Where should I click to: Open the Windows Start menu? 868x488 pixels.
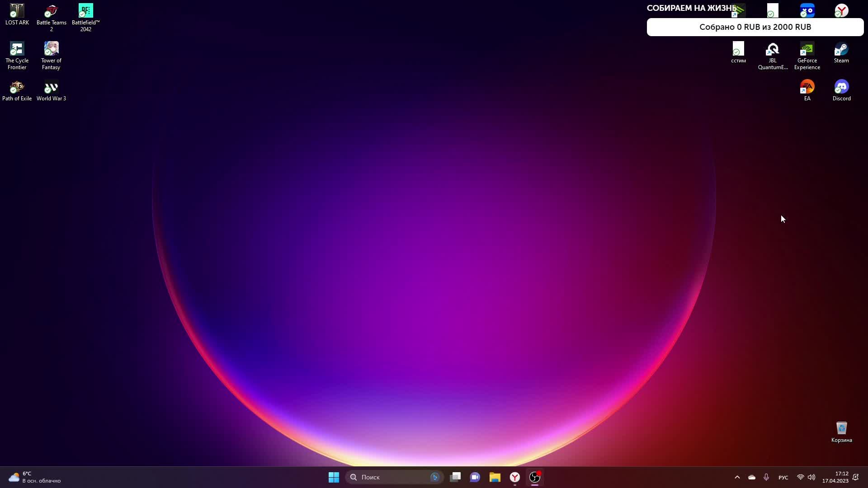coord(334,477)
